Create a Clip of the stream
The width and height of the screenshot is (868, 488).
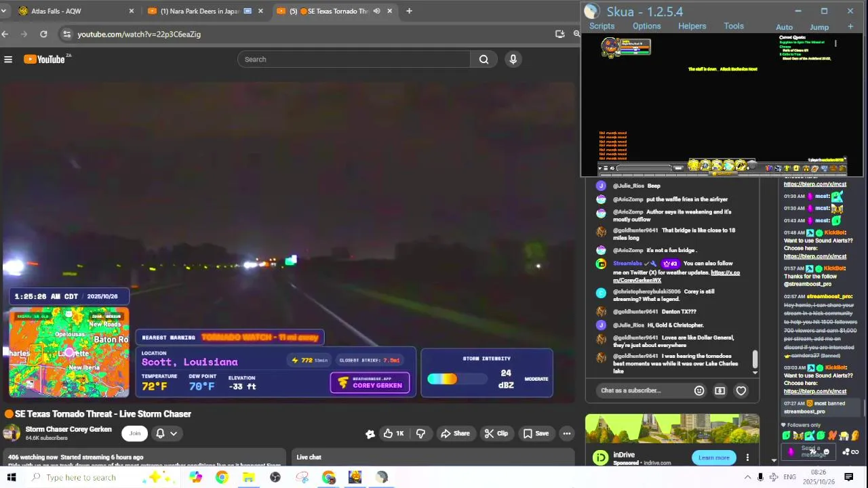(x=496, y=434)
